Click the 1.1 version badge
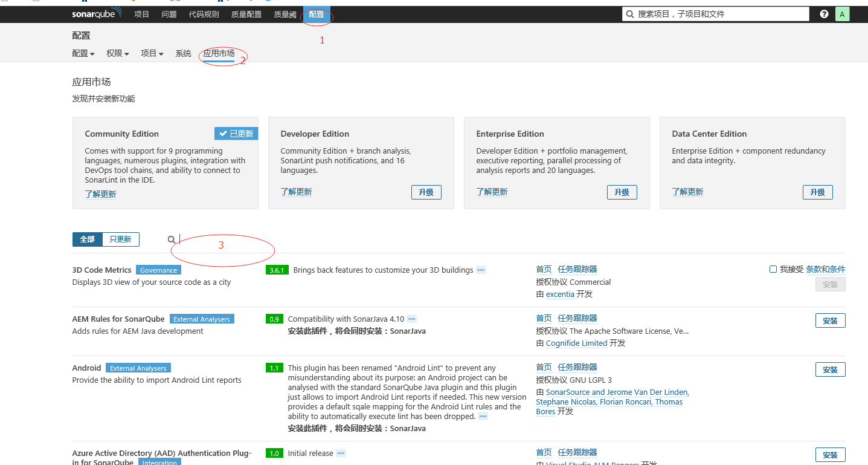The width and height of the screenshot is (868, 465). (x=274, y=368)
